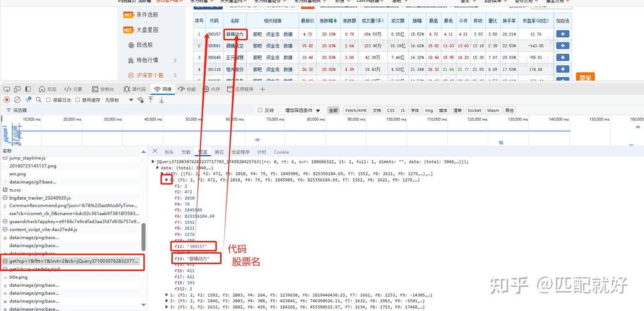The image size is (644, 311).
Task: Click the filter toggle icon in network toolbar
Action: pos(28,100)
